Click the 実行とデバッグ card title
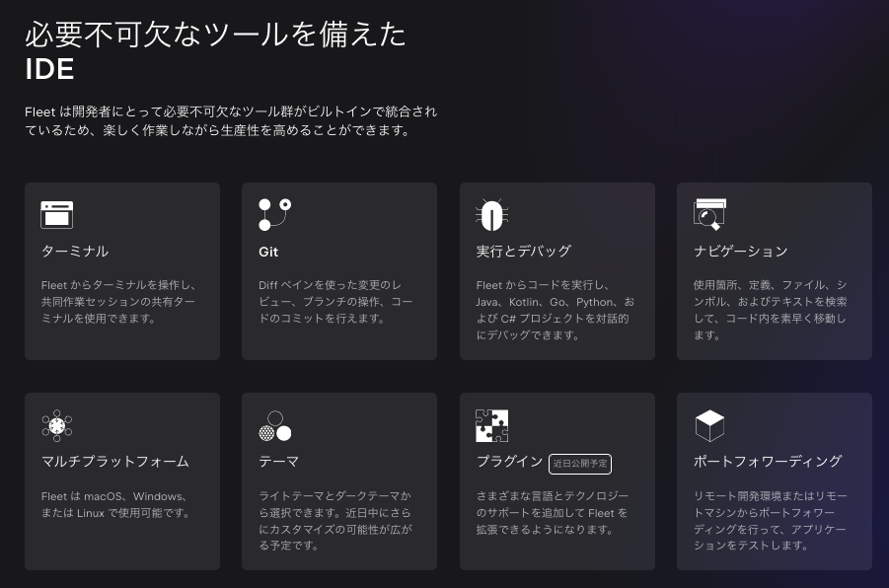Viewport: 889px width, 588px height. (523, 252)
